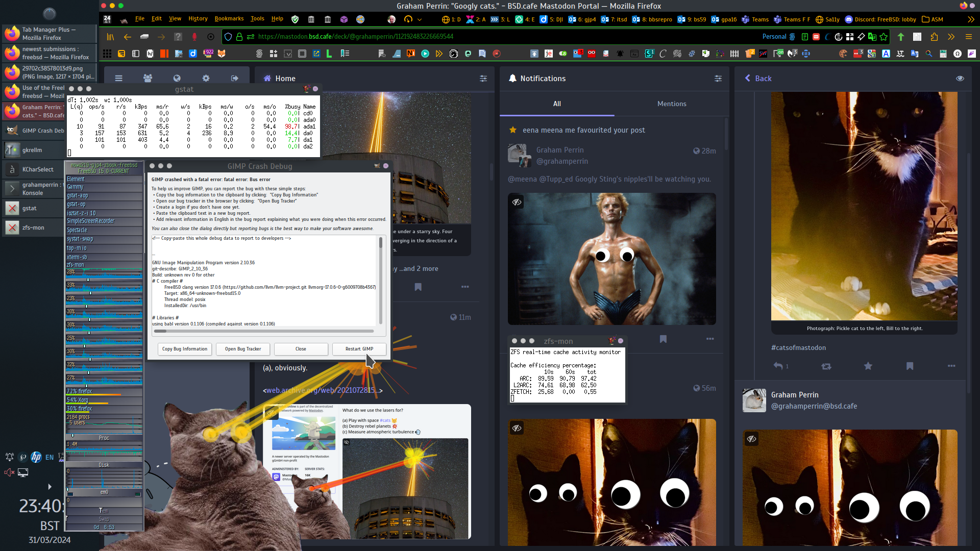Click the muted volume tray icon

(9, 472)
